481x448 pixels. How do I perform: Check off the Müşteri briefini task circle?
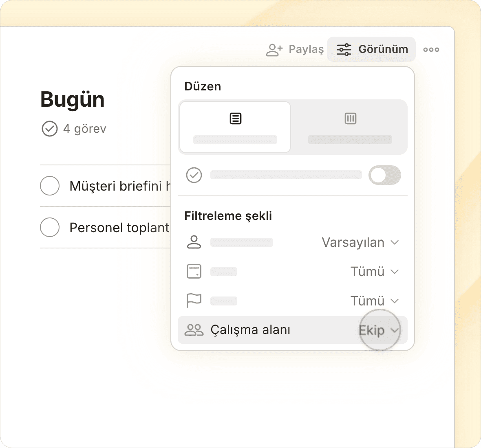click(50, 186)
